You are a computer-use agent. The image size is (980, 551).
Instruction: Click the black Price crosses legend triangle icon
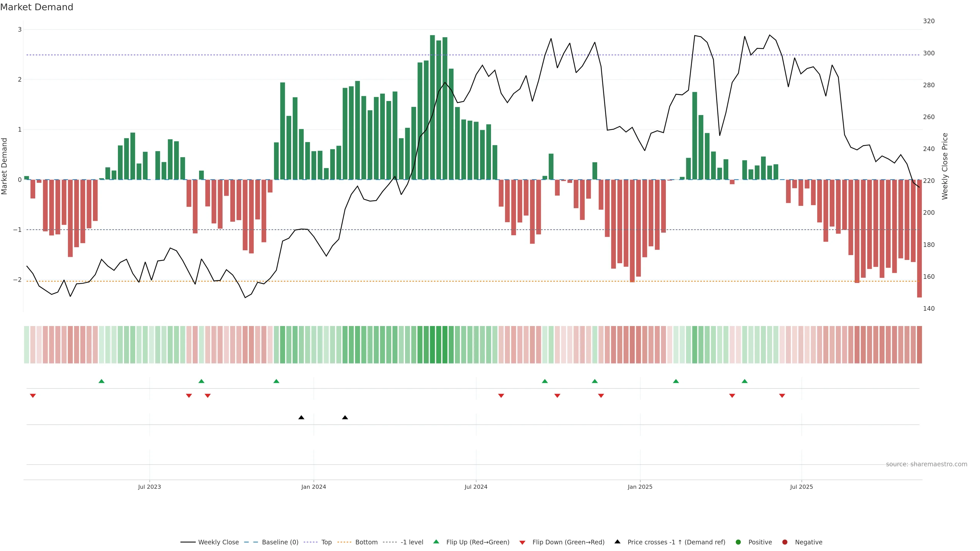tap(617, 542)
